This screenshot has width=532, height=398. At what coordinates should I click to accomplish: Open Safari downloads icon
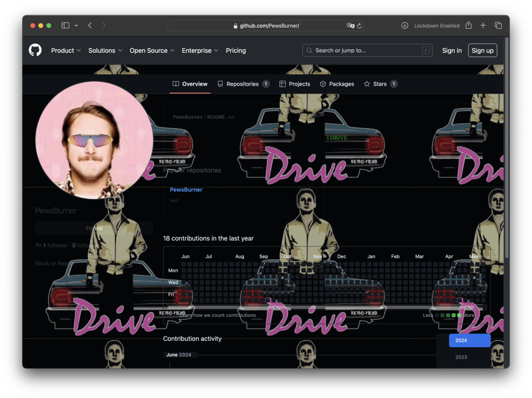pyautogui.click(x=404, y=26)
